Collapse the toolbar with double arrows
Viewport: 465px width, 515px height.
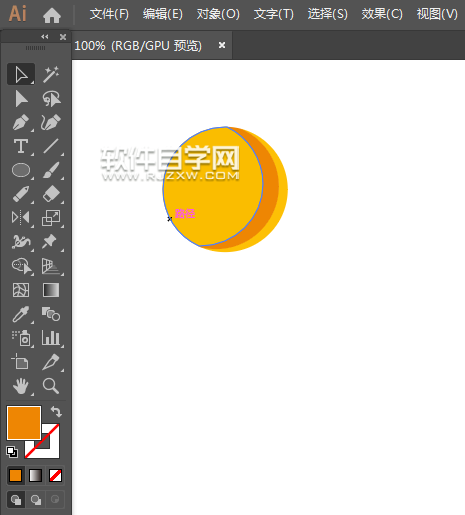click(x=45, y=37)
